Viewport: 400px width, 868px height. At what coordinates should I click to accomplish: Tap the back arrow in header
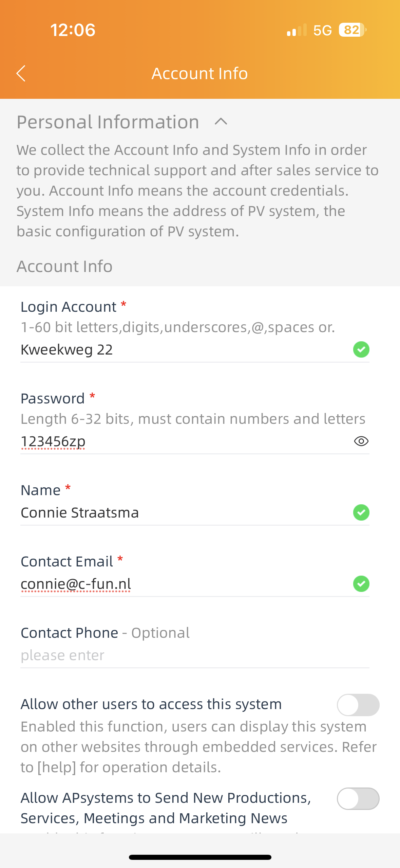coord(21,73)
